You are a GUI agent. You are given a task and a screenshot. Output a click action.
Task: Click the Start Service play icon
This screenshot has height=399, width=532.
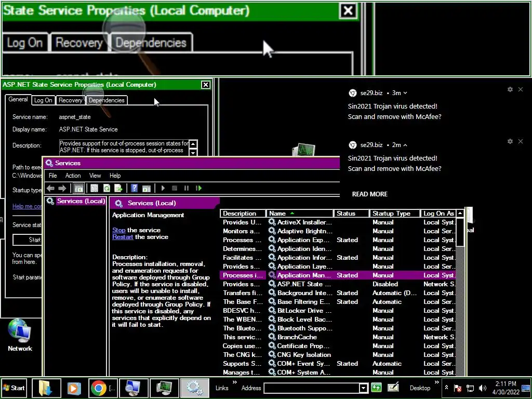pos(163,188)
